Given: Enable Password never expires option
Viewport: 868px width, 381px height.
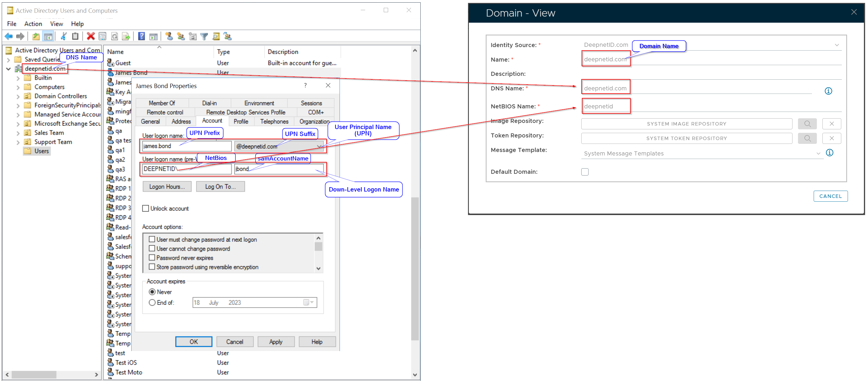Looking at the screenshot, I should [152, 257].
